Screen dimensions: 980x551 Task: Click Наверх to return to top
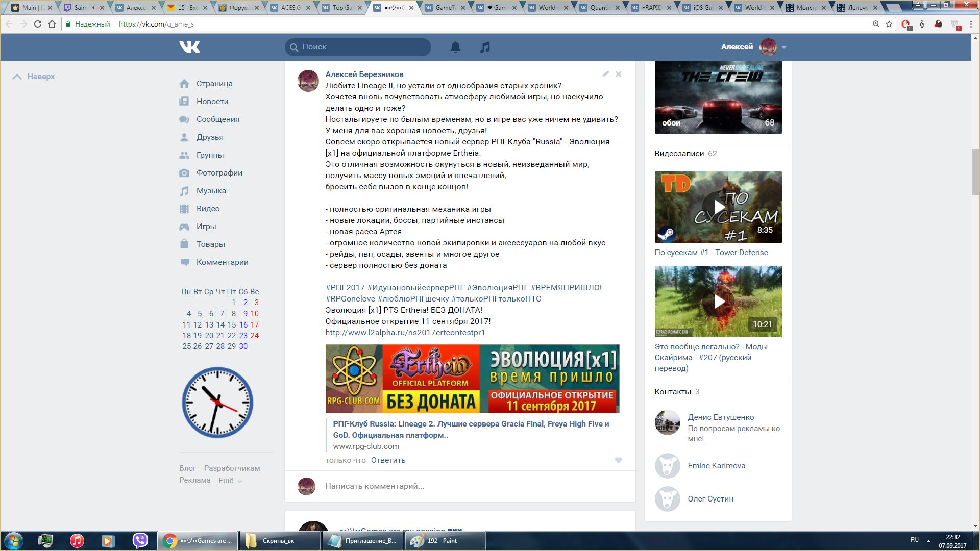pyautogui.click(x=34, y=77)
